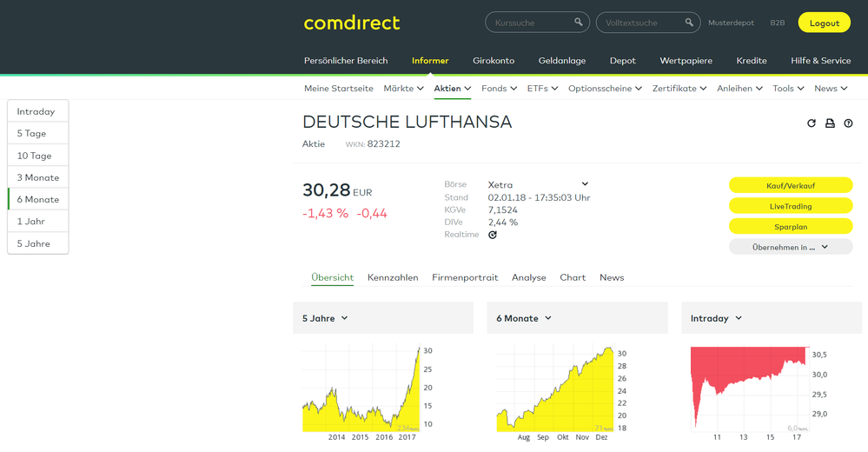Choose Intraday in time range list
This screenshot has width=868, height=452.
37,111
